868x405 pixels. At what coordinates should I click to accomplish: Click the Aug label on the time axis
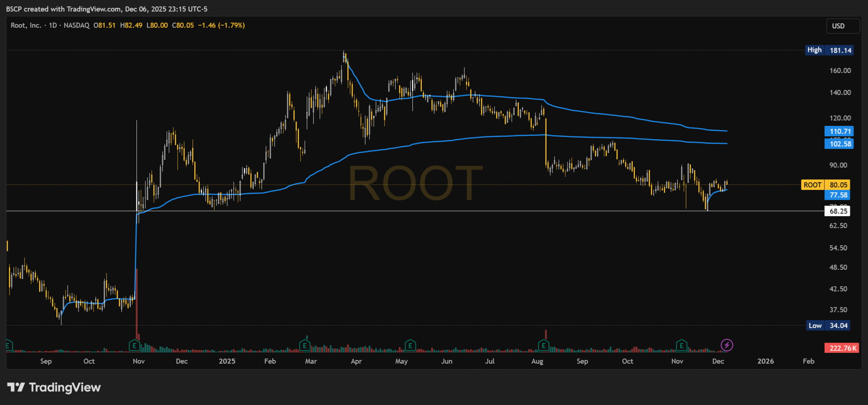pyautogui.click(x=537, y=361)
